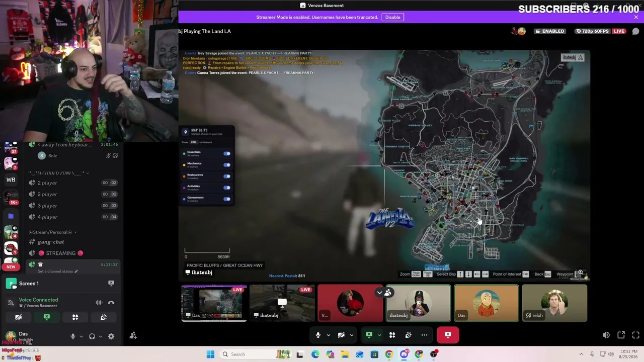Viewport: 644px width, 362px height.
Task: Disable Streamer Mode from the purple banner
Action: click(x=392, y=17)
